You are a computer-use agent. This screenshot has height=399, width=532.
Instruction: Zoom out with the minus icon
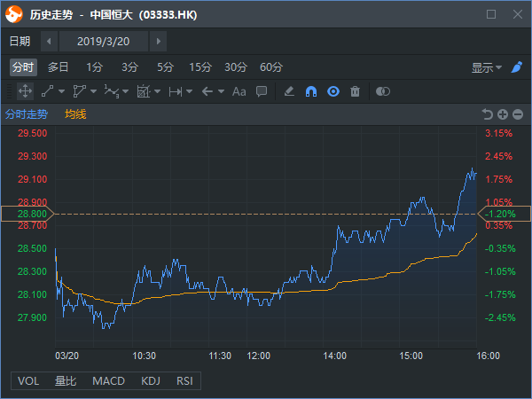click(517, 114)
